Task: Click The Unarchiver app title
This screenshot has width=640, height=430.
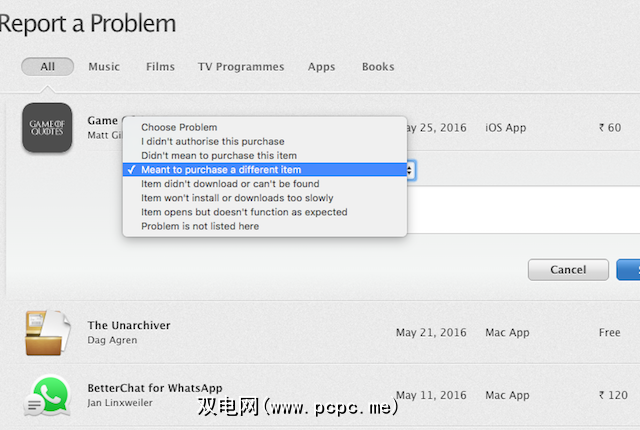Action: 129,325
